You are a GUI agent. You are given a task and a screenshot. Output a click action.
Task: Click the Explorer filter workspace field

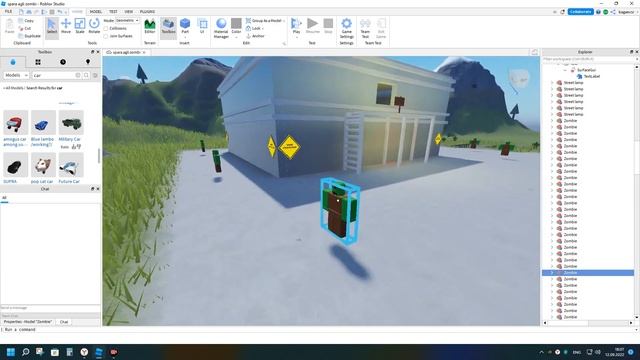click(x=588, y=59)
